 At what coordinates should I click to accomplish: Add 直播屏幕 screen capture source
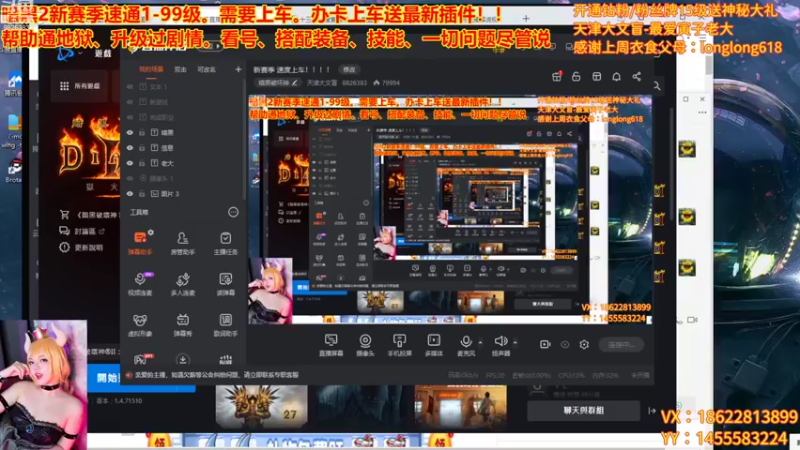pyautogui.click(x=331, y=345)
